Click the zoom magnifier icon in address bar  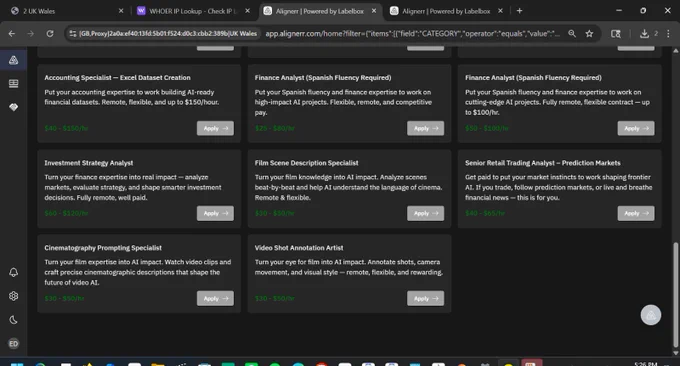(x=572, y=33)
